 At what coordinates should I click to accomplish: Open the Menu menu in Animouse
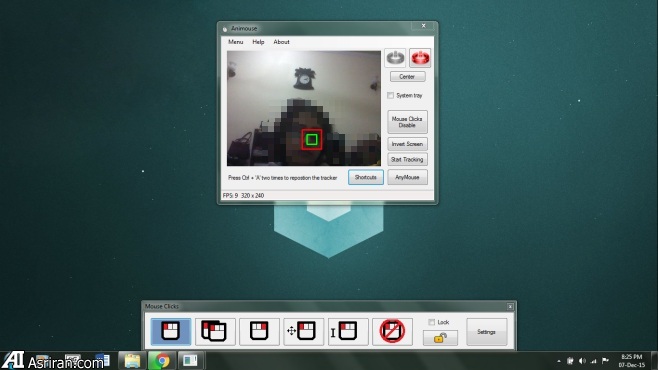pos(236,42)
